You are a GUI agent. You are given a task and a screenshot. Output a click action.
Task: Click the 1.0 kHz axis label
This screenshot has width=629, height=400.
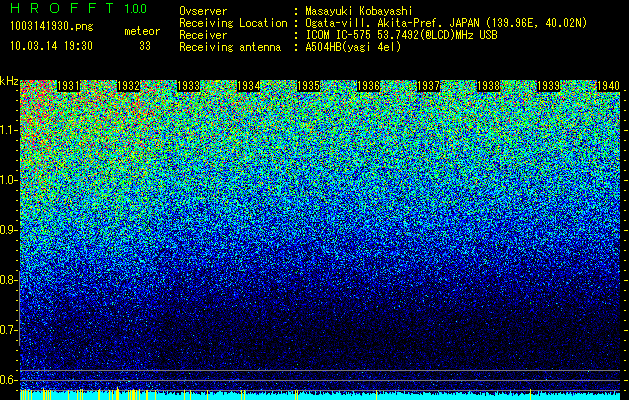click(x=8, y=181)
